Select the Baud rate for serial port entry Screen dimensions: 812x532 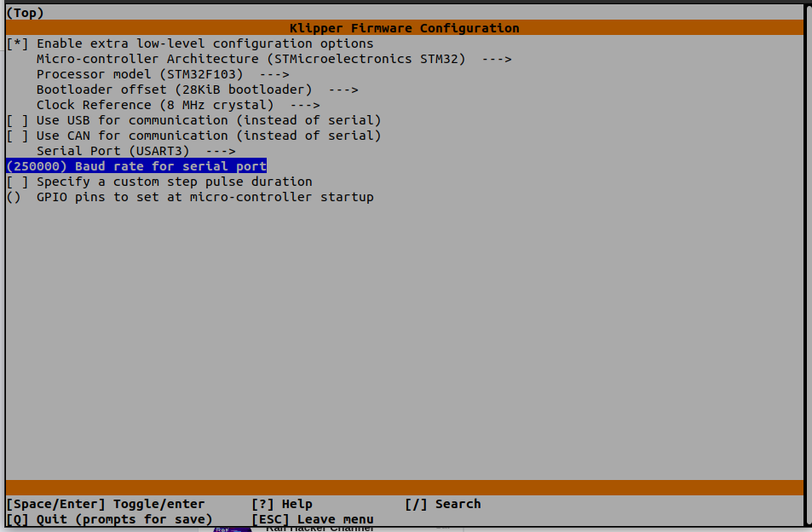(x=136, y=166)
